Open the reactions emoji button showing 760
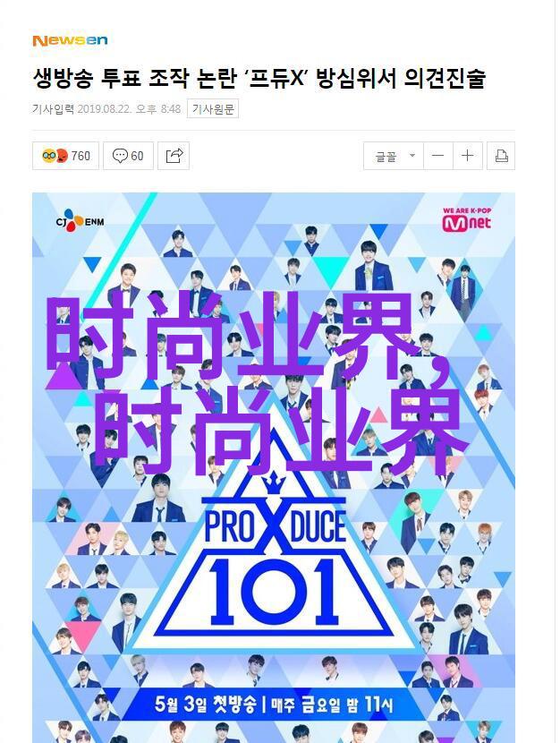 (65, 156)
